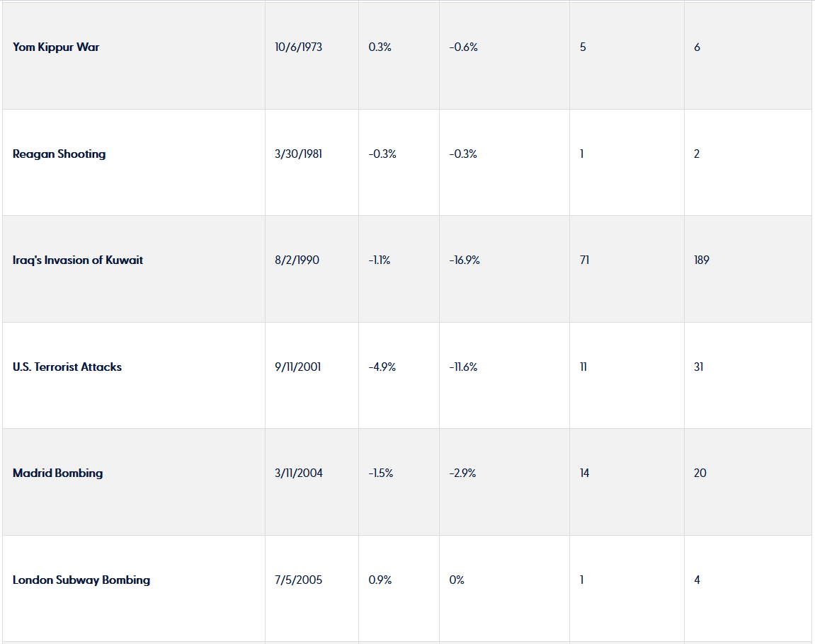Viewport: 815px width, 644px height.
Task: Select the 9/11/2001 date cell
Action: point(297,367)
